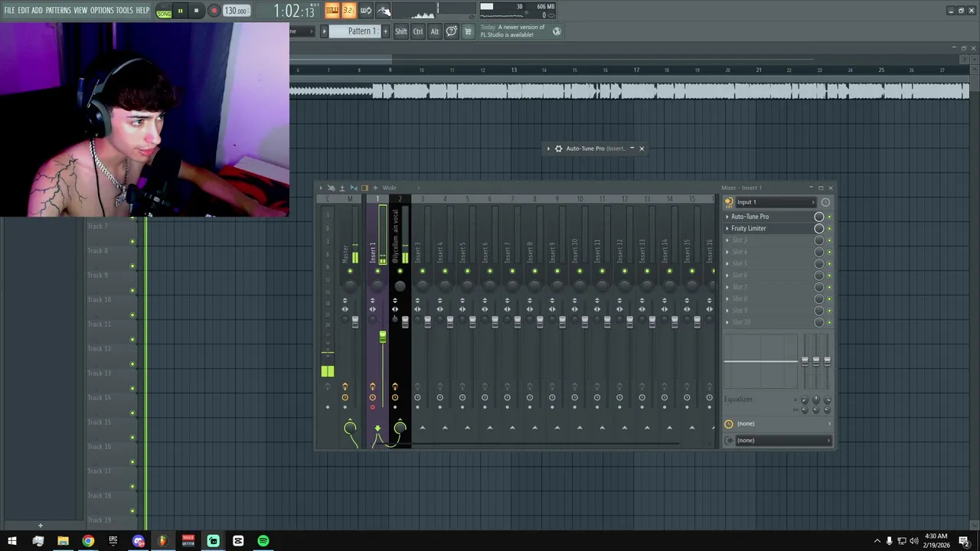Adjust Auto-Tune Pro mix level knob
Image resolution: width=980 pixels, height=551 pixels.
[x=819, y=217]
